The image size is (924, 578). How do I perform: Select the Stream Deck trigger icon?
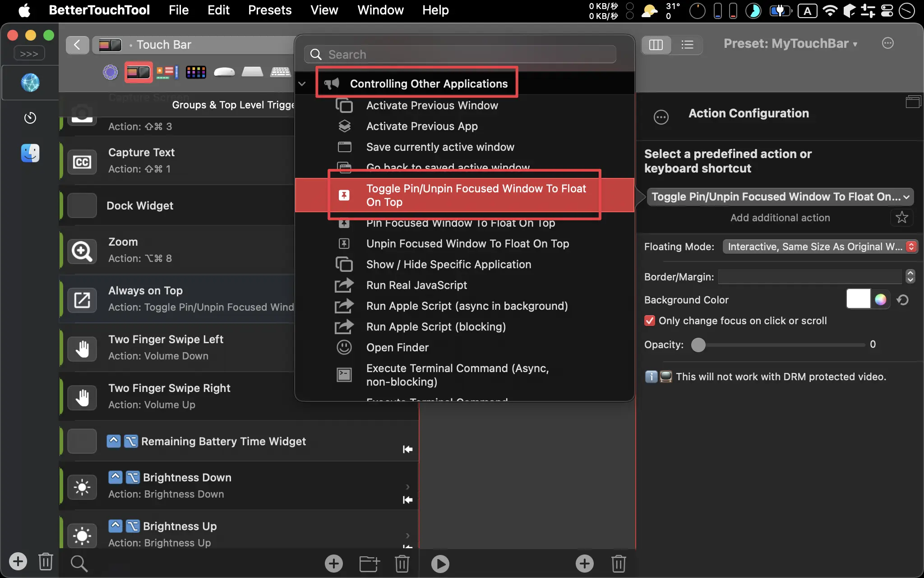tap(196, 72)
